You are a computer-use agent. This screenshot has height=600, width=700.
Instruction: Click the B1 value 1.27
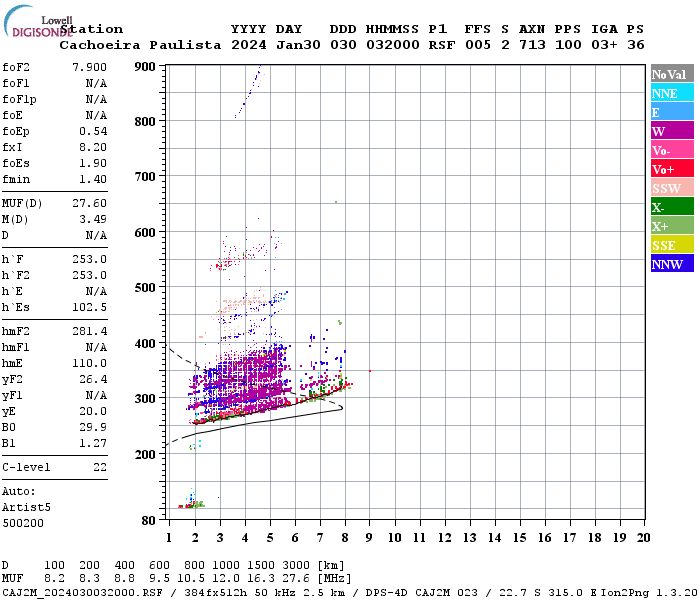93,443
